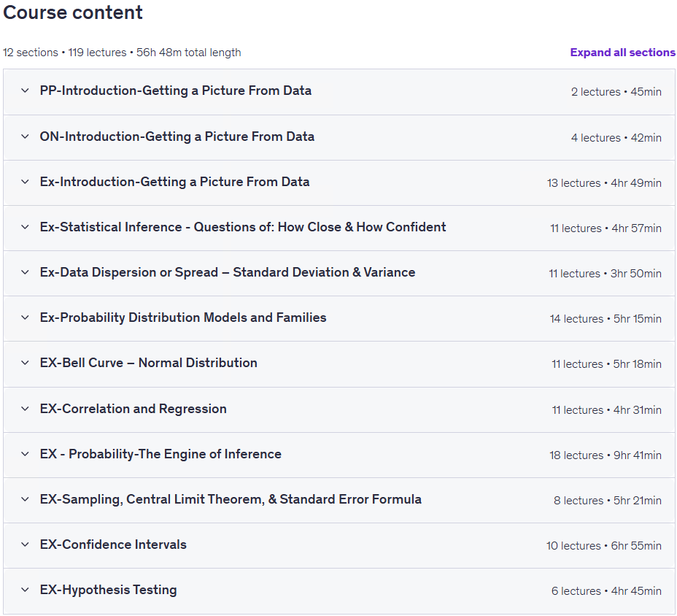Click title Ex-Statistical Inference - Questions of: How Close
This screenshot has width=677, height=616.
point(243,227)
